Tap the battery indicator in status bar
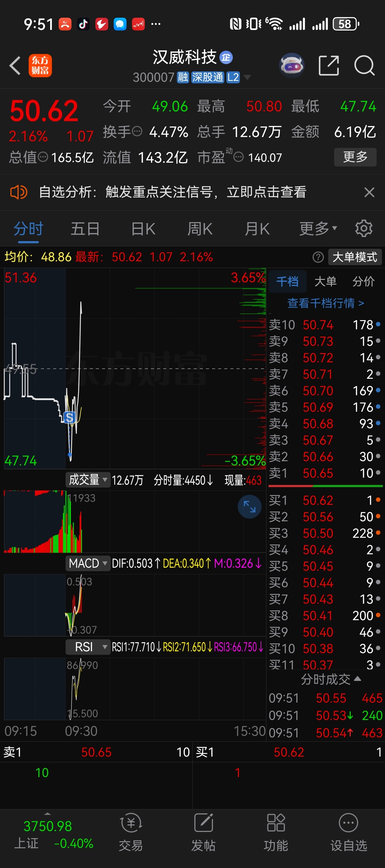This screenshot has width=385, height=868. (x=346, y=24)
